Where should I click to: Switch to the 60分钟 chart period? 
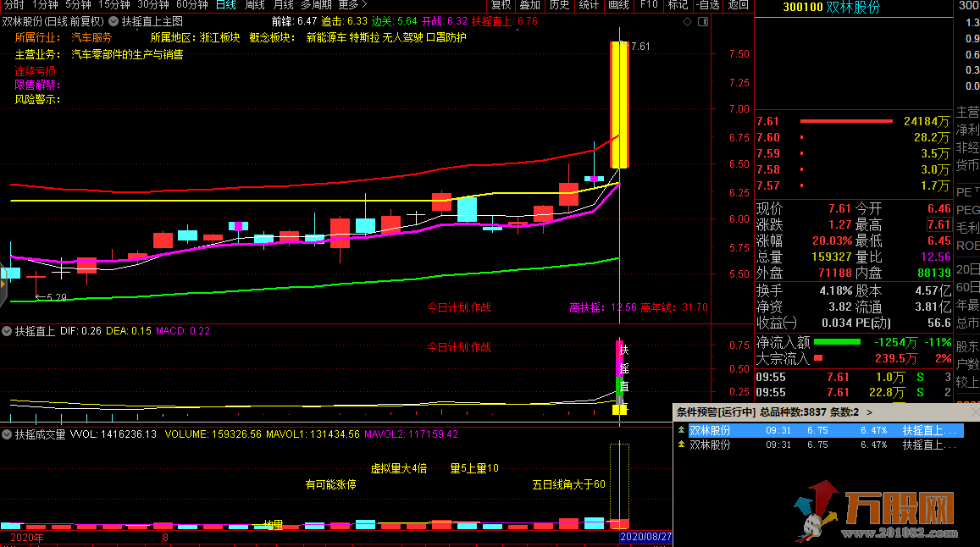click(192, 5)
